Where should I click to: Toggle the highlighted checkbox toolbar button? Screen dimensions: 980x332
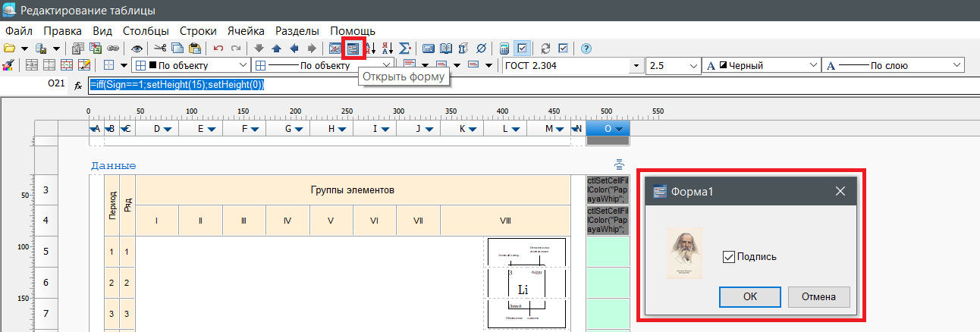point(522,49)
